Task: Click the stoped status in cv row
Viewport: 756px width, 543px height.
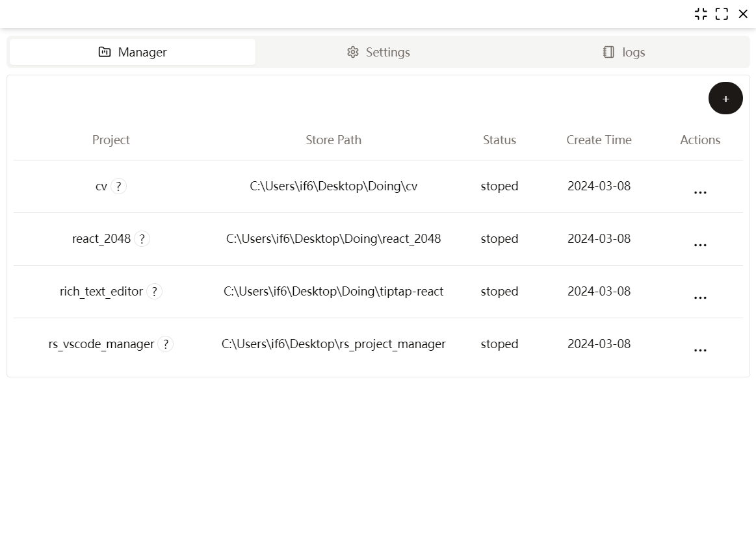Action: pyautogui.click(x=499, y=186)
